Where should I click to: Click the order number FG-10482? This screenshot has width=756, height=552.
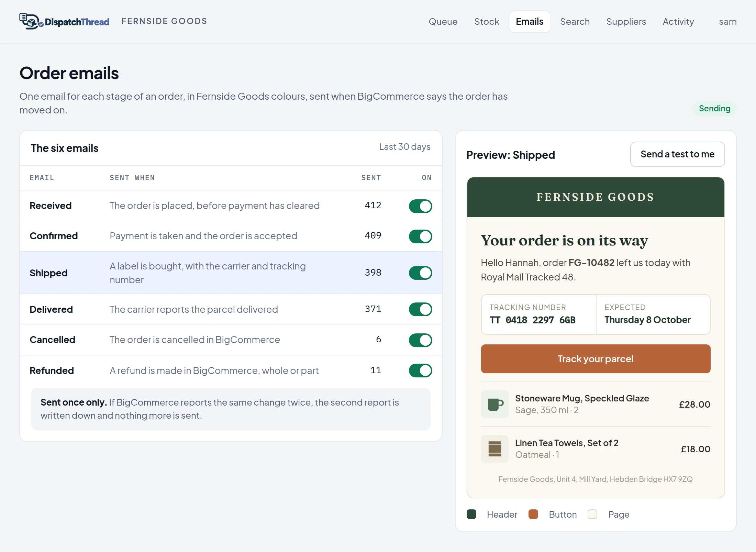[x=591, y=263]
